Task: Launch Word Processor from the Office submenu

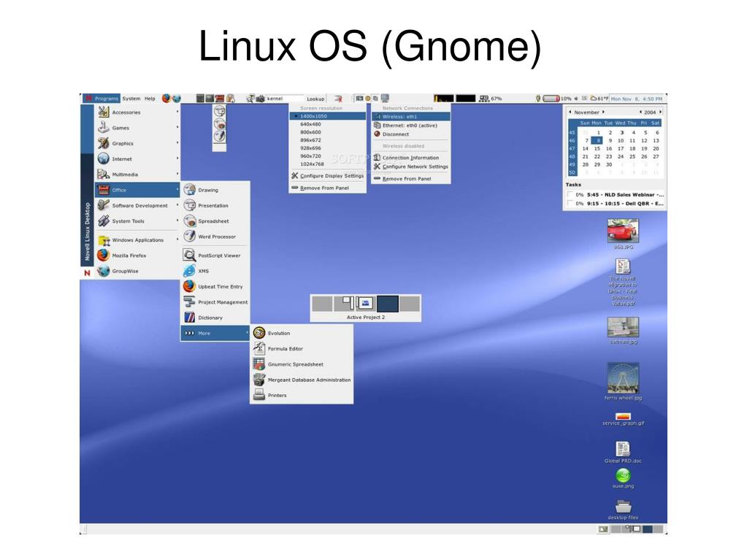Action: click(x=215, y=236)
